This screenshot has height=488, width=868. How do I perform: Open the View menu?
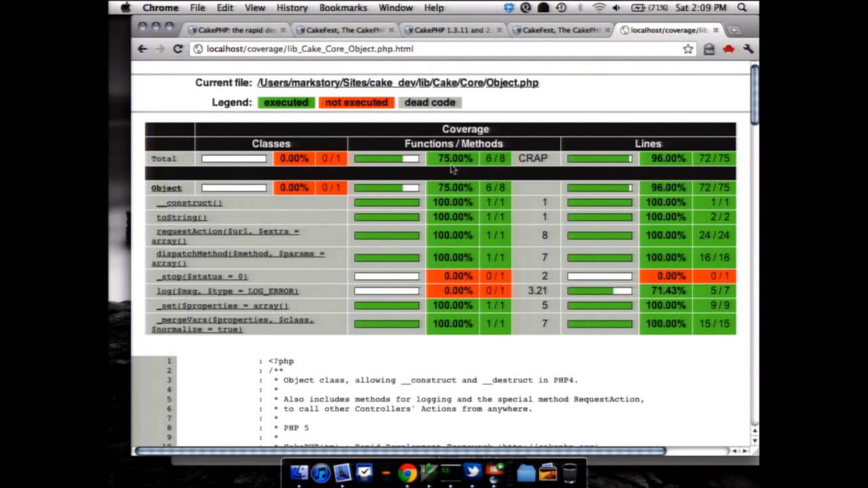click(255, 7)
